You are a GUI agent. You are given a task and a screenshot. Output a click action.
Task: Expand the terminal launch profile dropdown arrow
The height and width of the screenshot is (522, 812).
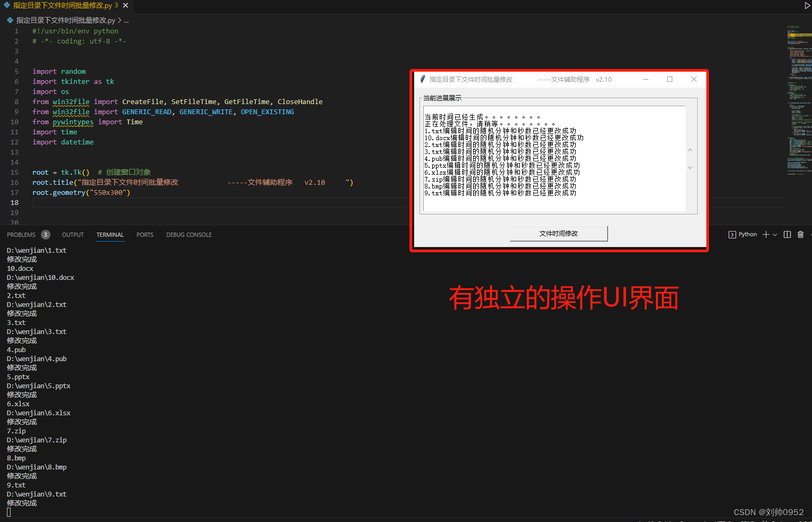[x=775, y=235]
